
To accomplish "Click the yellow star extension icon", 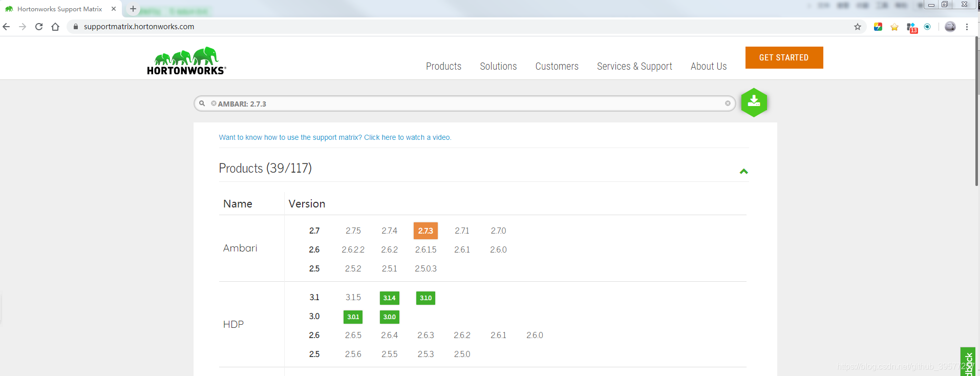I will pos(894,27).
